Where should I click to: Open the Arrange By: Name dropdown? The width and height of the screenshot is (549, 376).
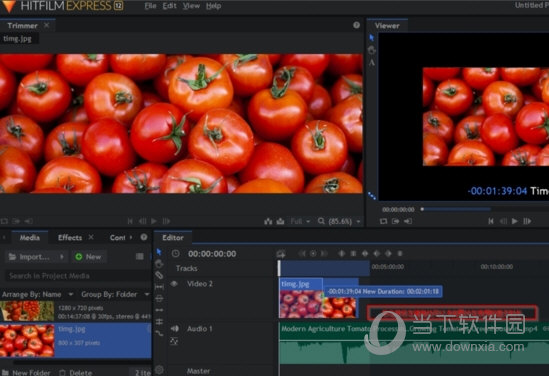coord(38,294)
